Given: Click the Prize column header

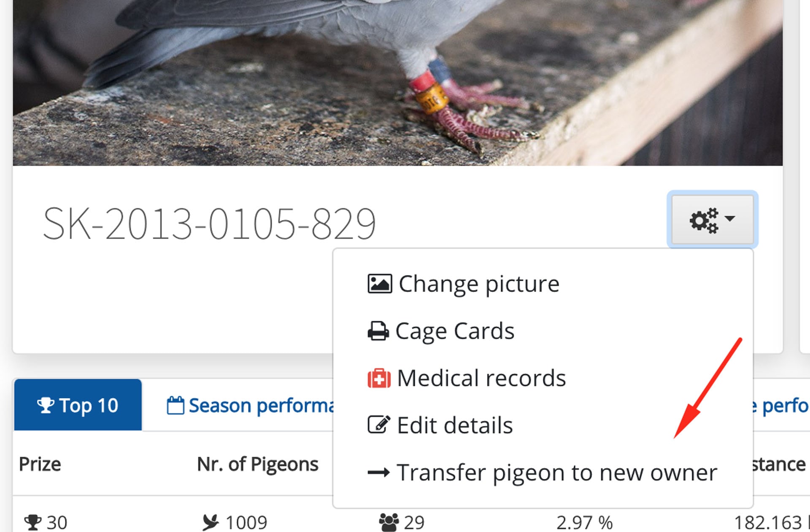Looking at the screenshot, I should [40, 464].
